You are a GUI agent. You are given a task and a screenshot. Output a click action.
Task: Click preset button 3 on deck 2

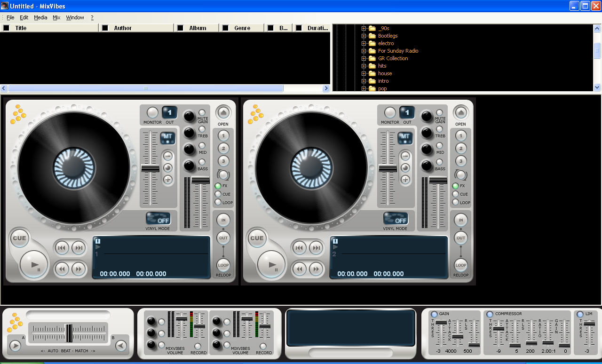point(461,161)
